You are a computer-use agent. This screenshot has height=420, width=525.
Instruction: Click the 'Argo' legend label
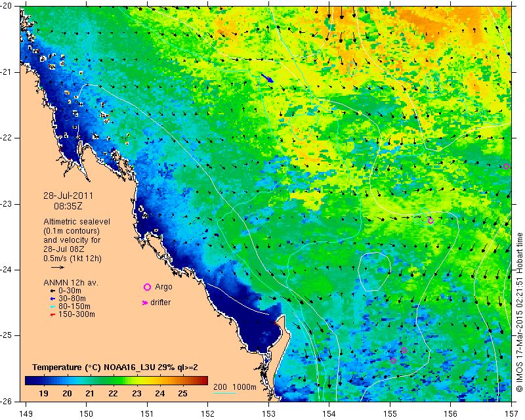tap(163, 287)
